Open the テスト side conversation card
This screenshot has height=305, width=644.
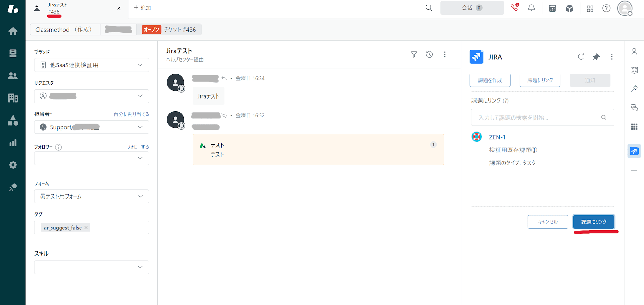click(x=318, y=150)
